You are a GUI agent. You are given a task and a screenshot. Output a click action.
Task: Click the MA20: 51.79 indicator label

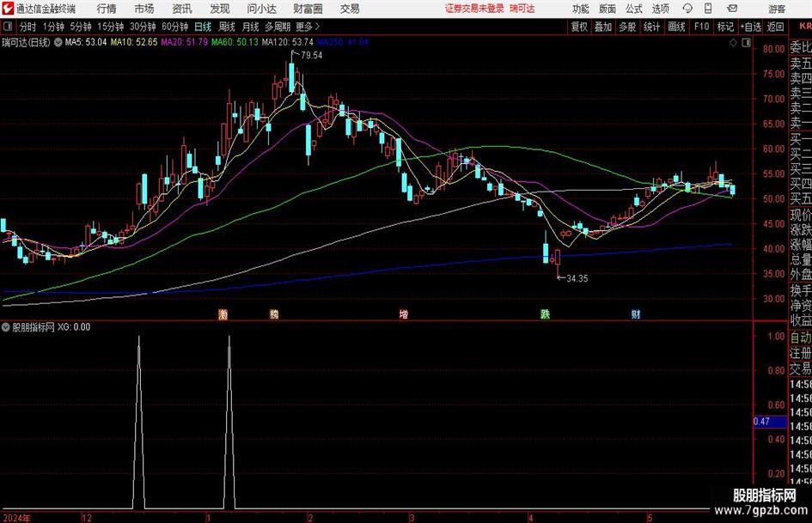coord(185,42)
